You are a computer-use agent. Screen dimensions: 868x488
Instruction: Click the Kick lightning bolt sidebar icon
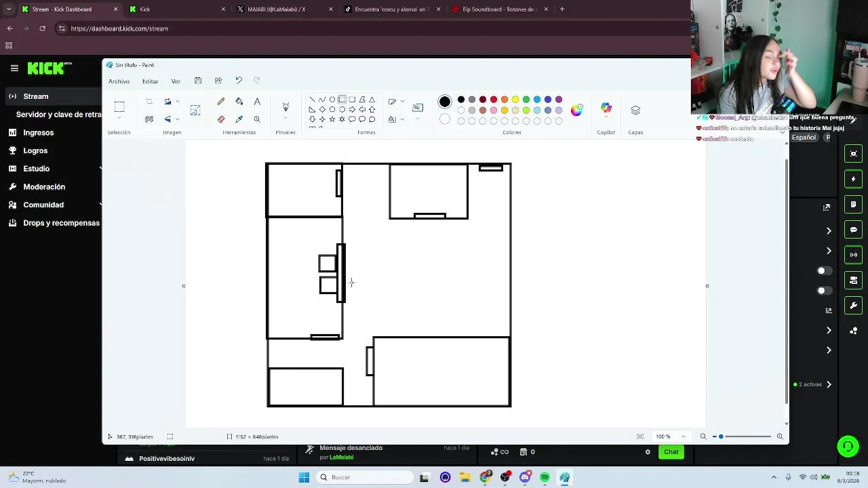pyautogui.click(x=854, y=179)
